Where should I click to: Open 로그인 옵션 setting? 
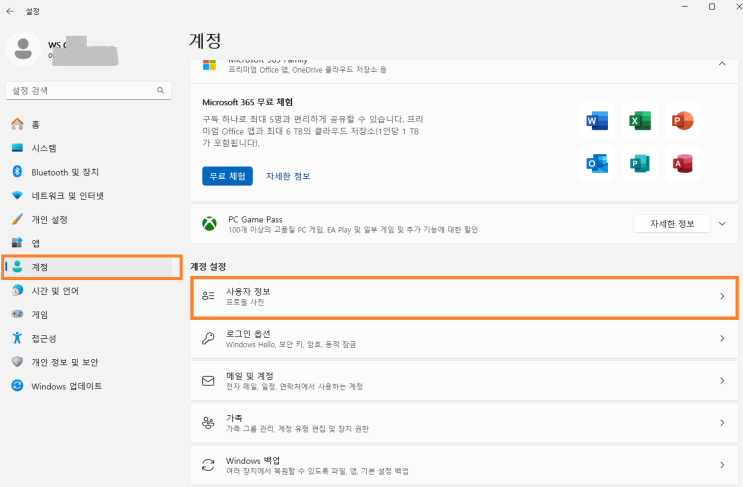464,338
